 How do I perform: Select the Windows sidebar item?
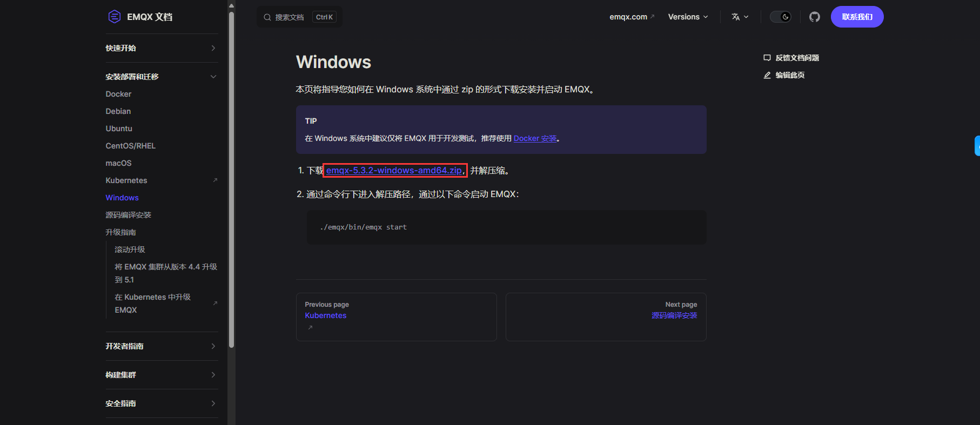coord(122,198)
